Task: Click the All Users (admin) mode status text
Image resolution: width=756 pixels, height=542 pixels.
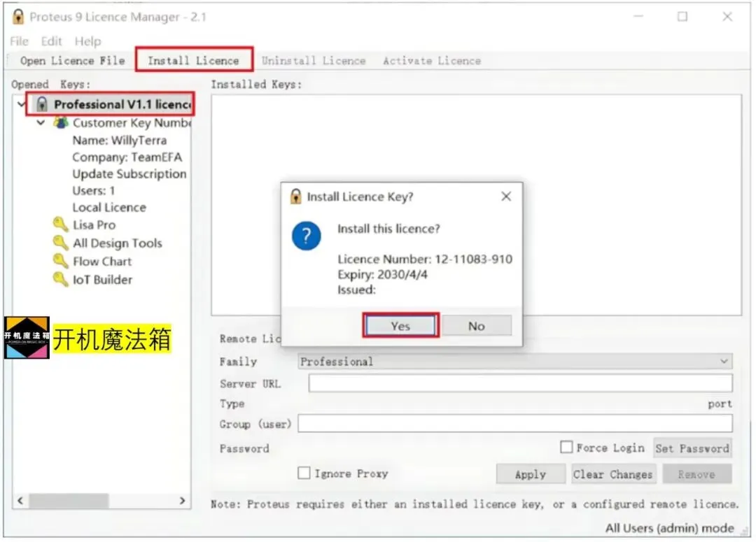Action: (670, 528)
